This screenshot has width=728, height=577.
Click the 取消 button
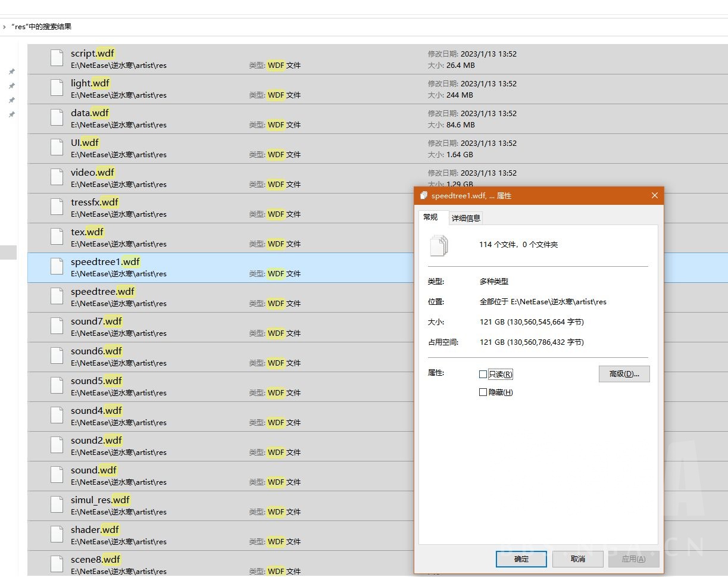pyautogui.click(x=577, y=559)
